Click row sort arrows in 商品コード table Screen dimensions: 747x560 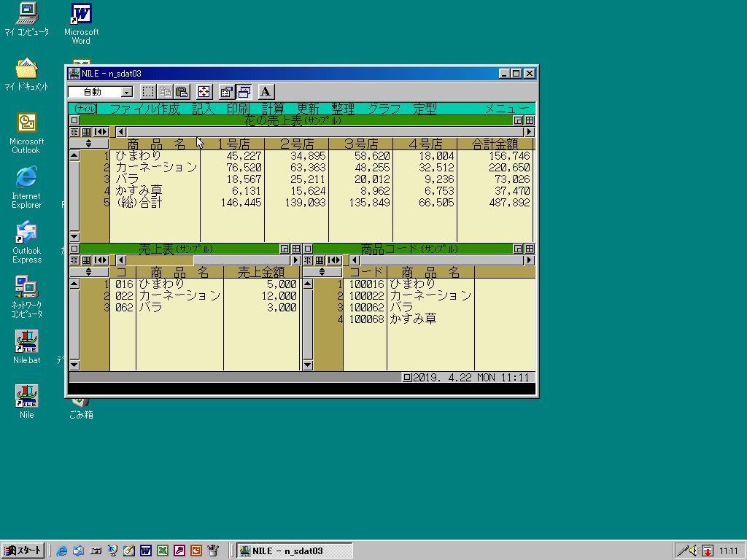point(322,272)
